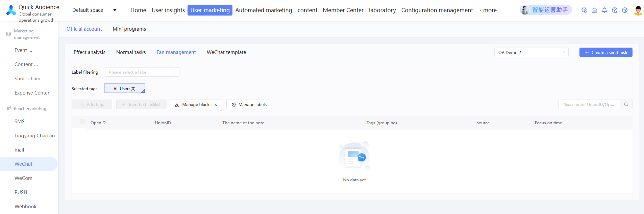Click the briefcase task center icon

tap(594, 10)
